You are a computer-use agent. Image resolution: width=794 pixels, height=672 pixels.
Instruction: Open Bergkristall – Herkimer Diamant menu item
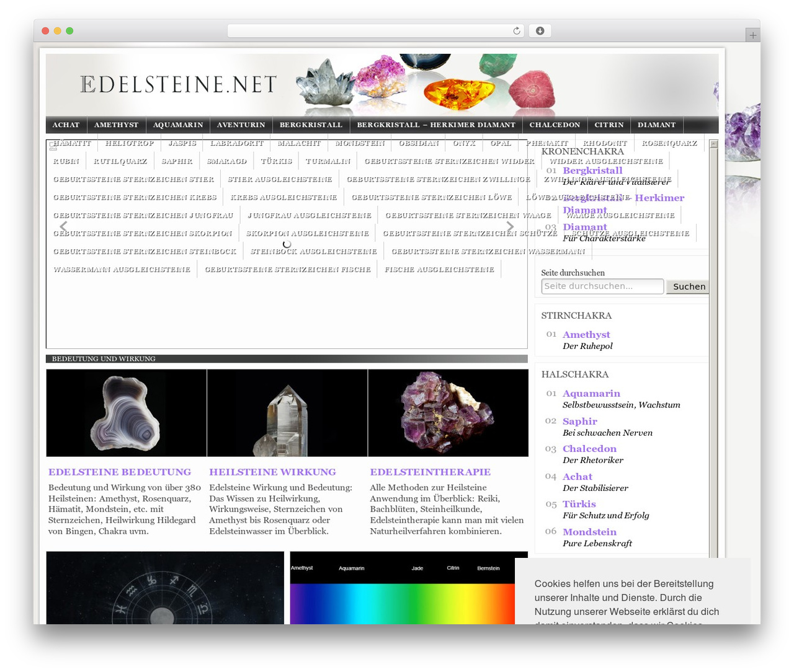coord(436,125)
